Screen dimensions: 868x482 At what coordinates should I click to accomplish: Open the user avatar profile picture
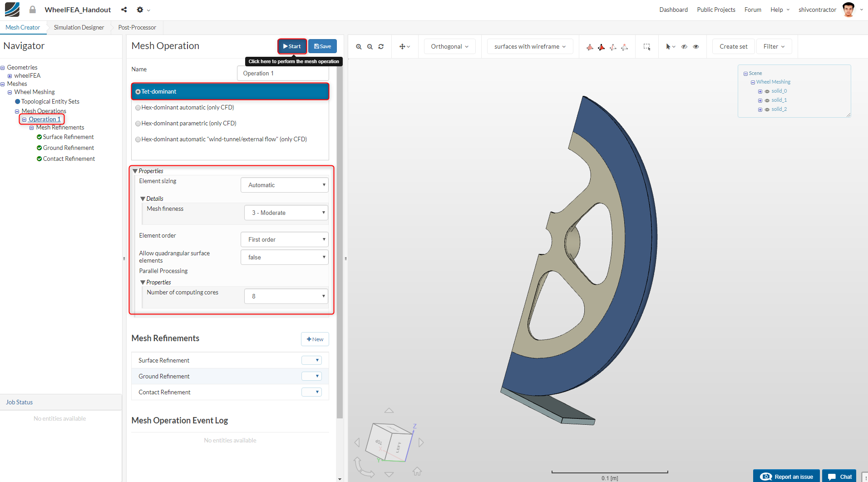click(848, 10)
